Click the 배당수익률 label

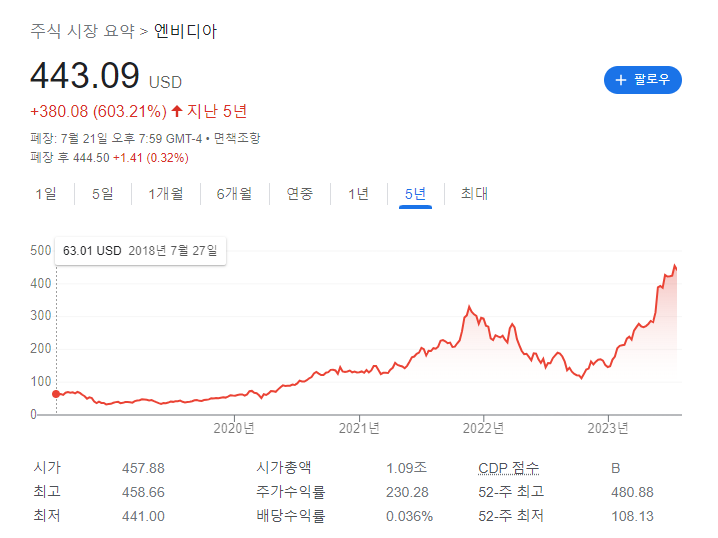pos(290,516)
